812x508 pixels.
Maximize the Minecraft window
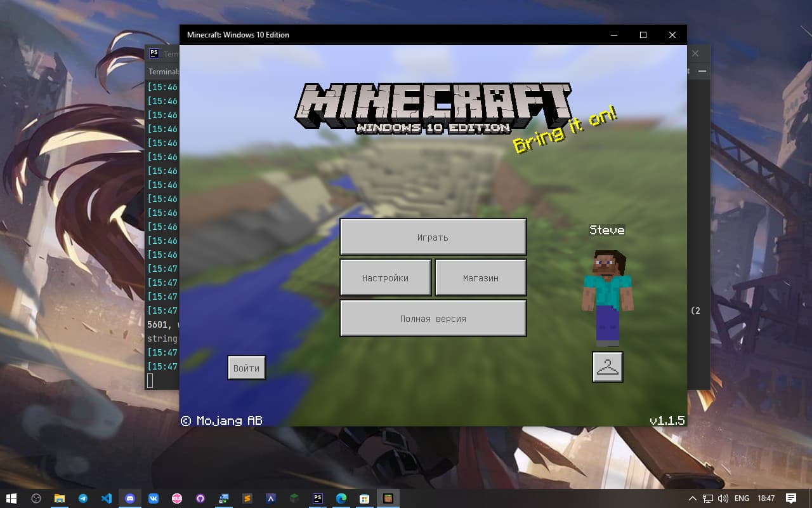(x=643, y=35)
